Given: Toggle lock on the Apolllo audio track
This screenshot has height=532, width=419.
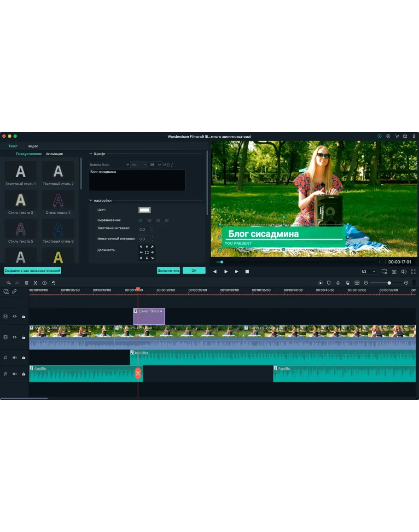Looking at the screenshot, I should tap(23, 374).
